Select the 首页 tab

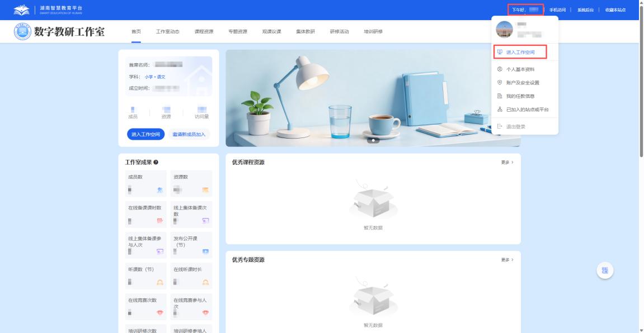click(x=136, y=32)
